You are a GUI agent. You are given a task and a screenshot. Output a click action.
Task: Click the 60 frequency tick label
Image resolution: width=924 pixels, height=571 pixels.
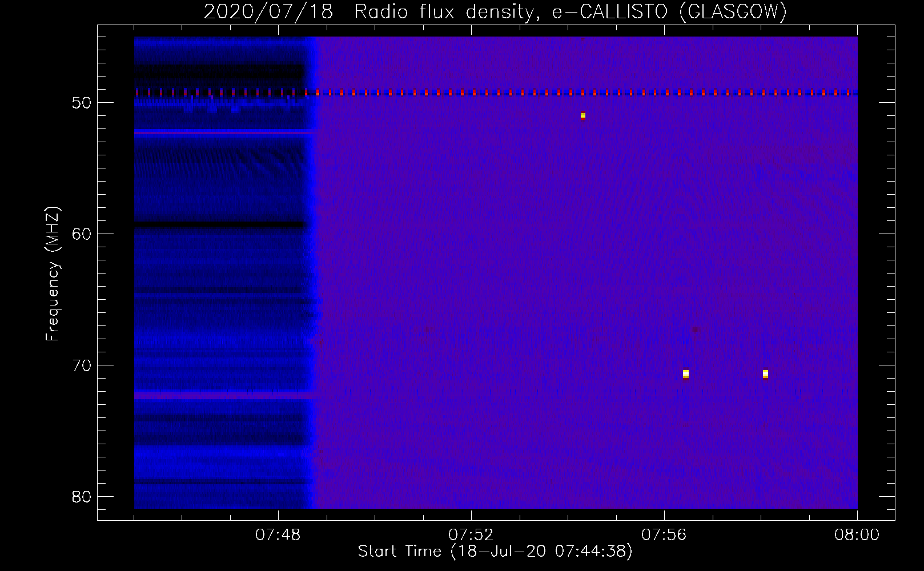pos(82,234)
